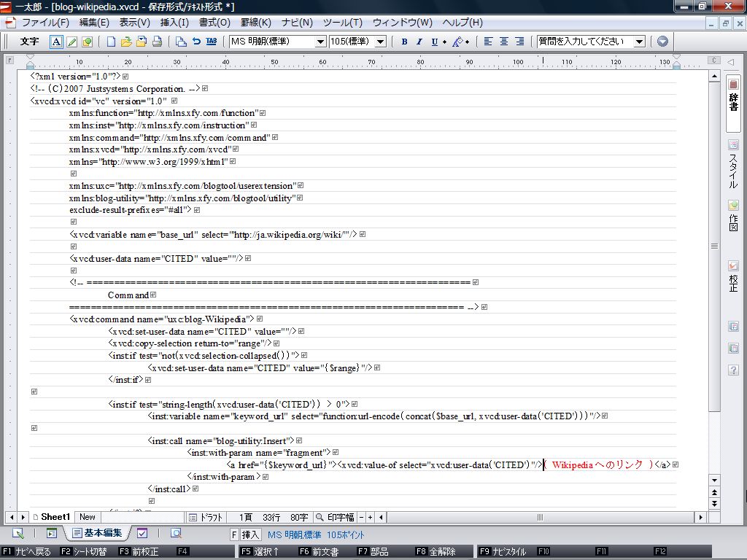Open the underline style dropdown arrow
Image resolution: width=747 pixels, height=560 pixels.
[444, 42]
